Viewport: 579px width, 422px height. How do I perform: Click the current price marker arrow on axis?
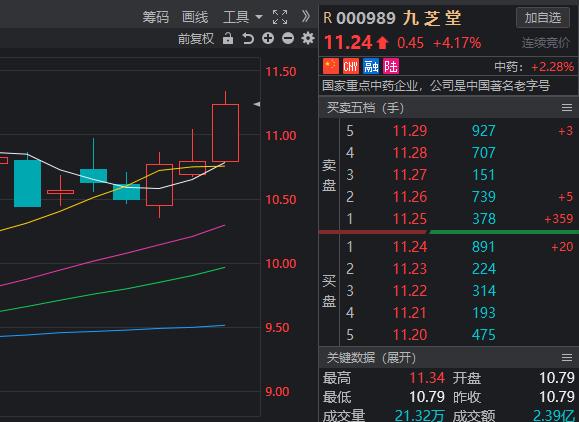257,104
